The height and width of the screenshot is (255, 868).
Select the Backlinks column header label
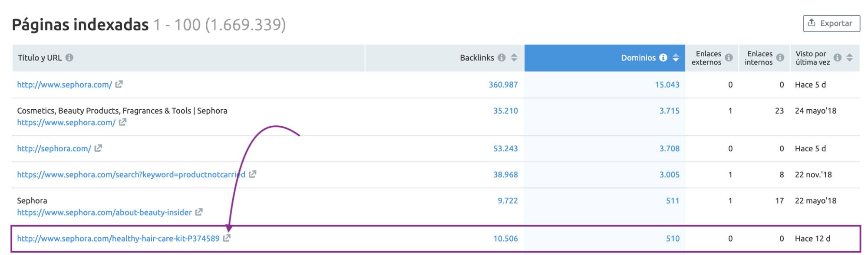[477, 57]
